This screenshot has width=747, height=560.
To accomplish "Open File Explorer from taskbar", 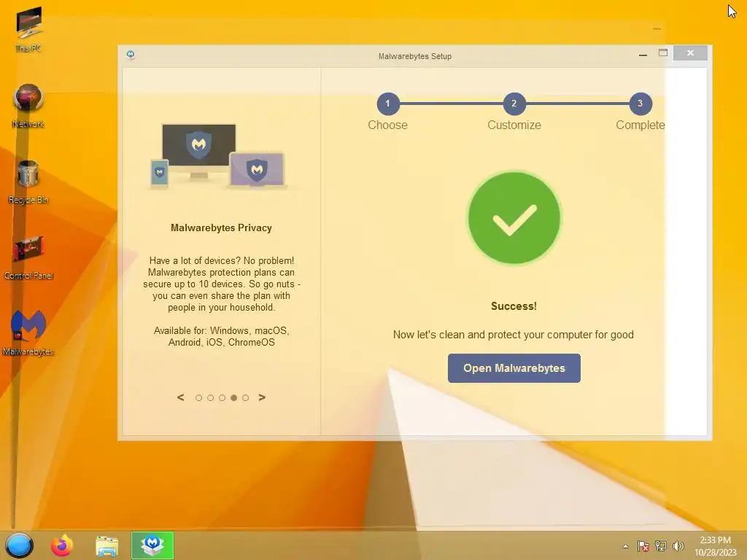I will pyautogui.click(x=107, y=546).
